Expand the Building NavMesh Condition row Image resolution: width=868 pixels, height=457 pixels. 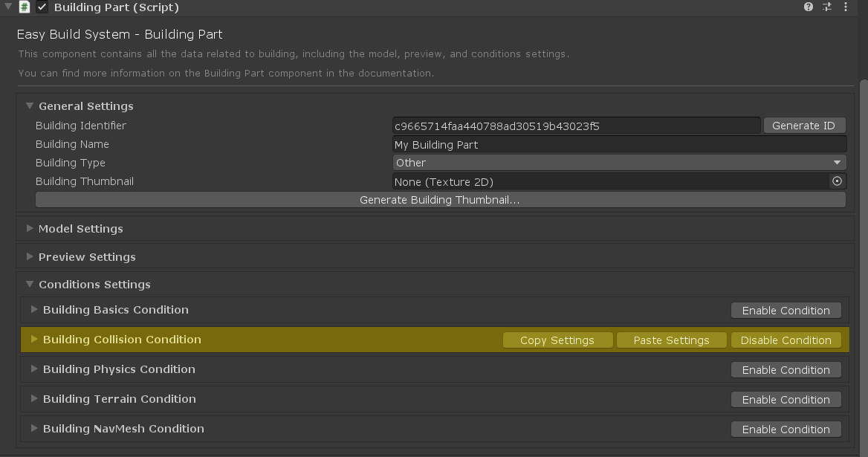[x=34, y=429]
